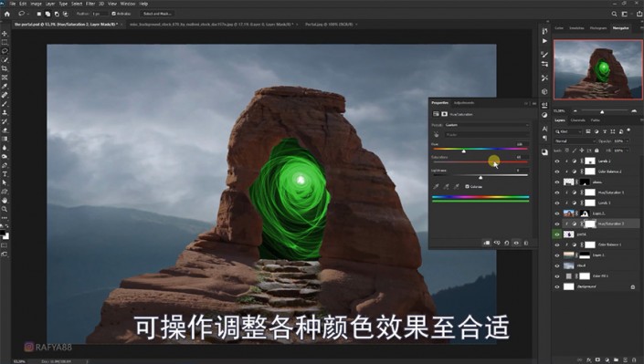Click the Home icon in options bar
Screen dimensions: 644x364
(7, 14)
